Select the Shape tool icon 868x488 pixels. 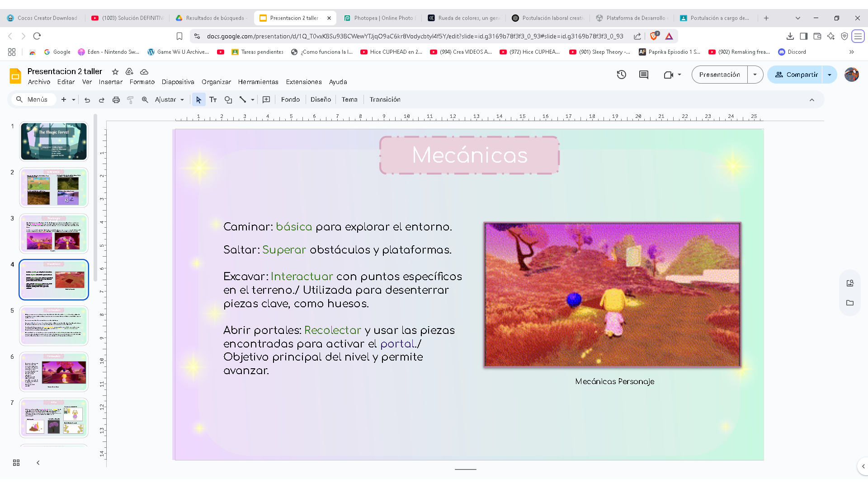coord(228,100)
